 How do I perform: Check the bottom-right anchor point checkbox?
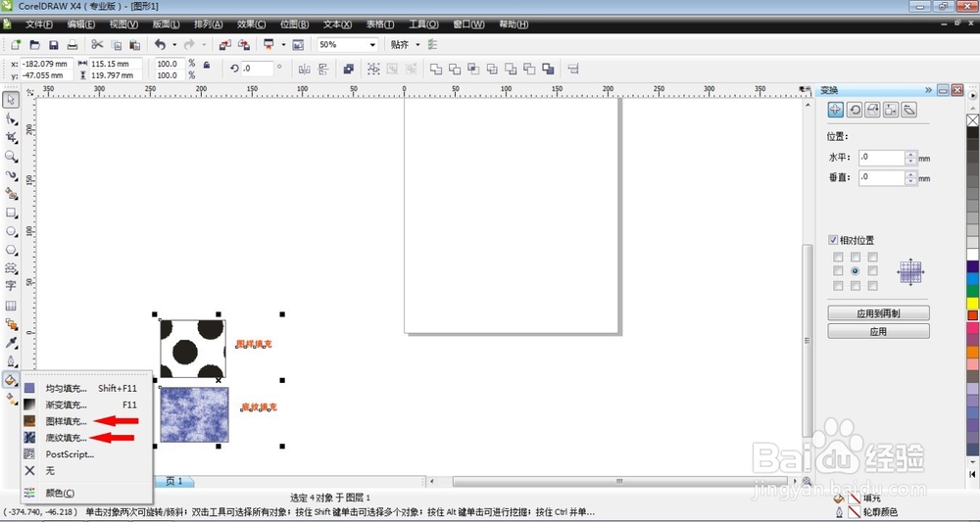pyautogui.click(x=872, y=285)
